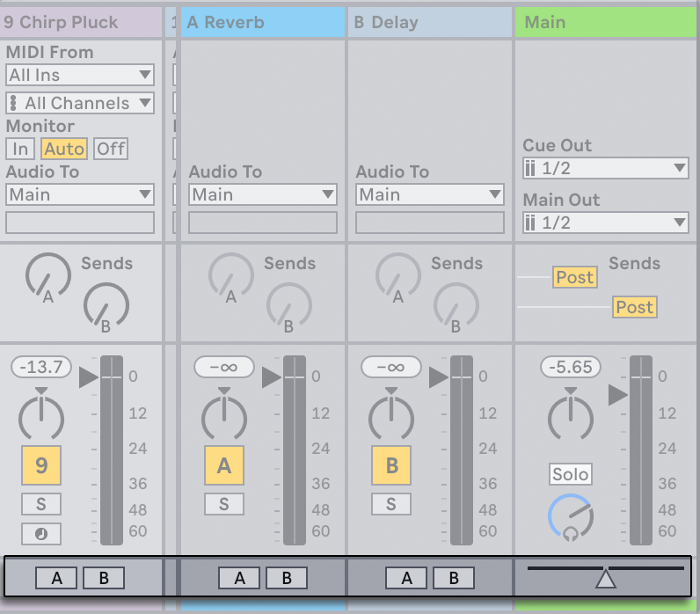
Task: Assign B Delay to crossfader B
Action: tap(454, 578)
